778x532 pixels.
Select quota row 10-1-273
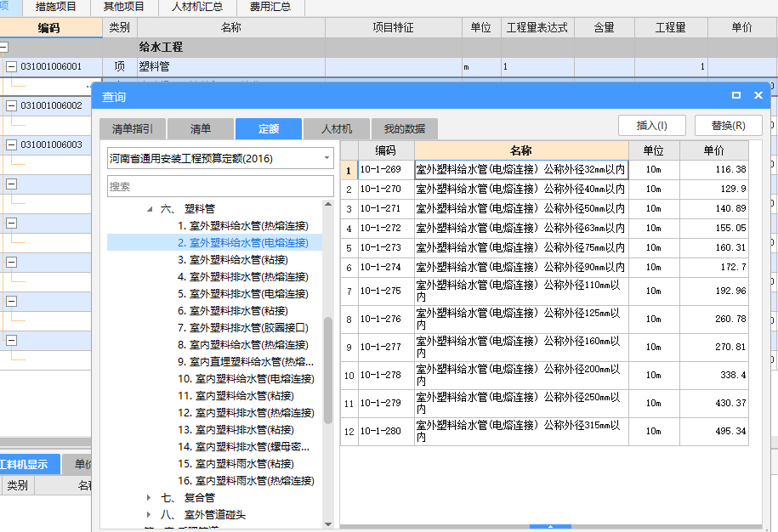tap(544, 247)
